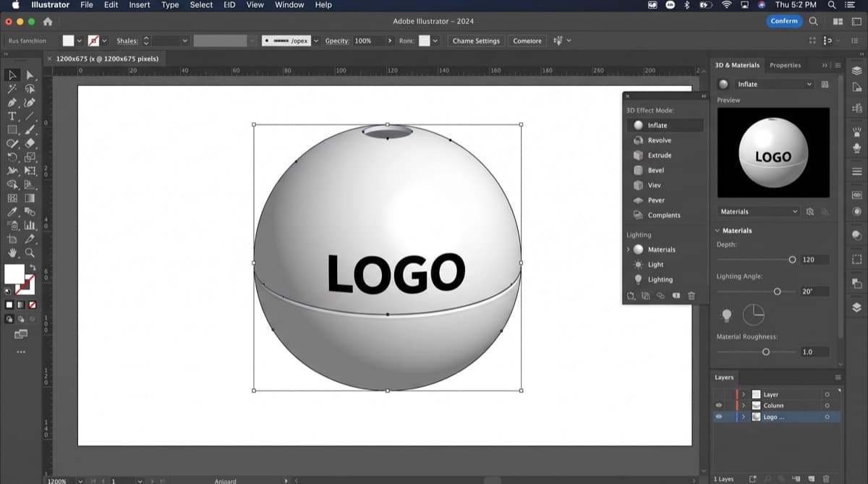The width and height of the screenshot is (868, 484).
Task: Select the Eraser tool
Action: tap(30, 143)
